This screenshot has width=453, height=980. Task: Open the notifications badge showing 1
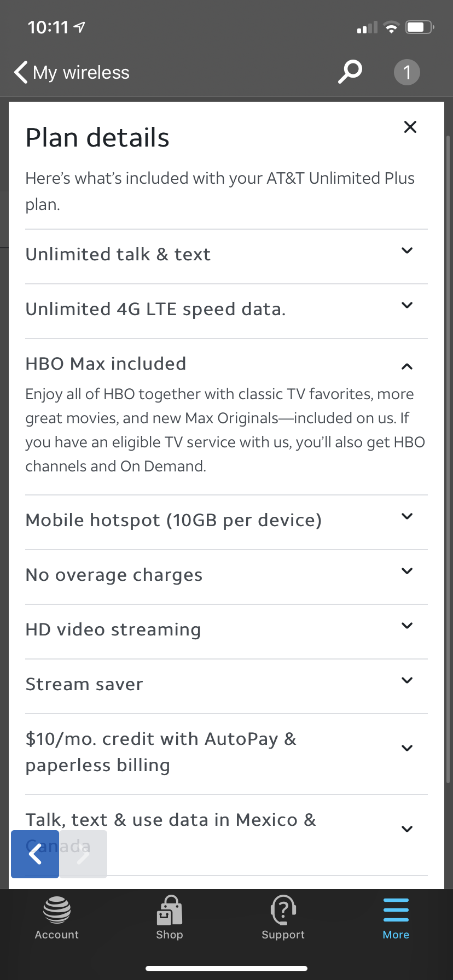click(x=406, y=72)
